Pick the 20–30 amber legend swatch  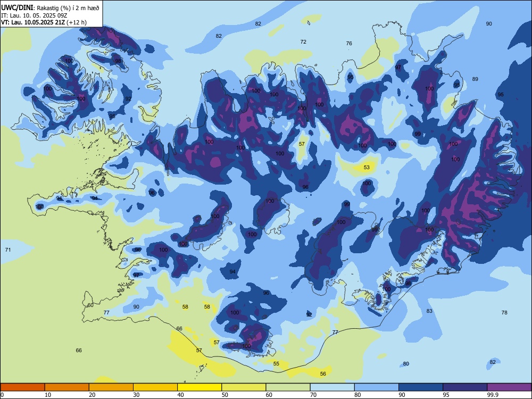pos(111,387)
